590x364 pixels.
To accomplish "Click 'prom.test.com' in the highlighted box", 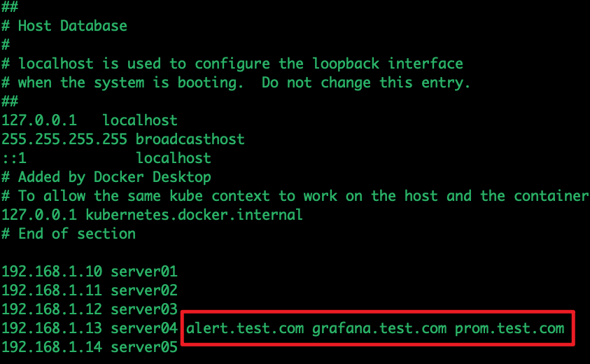I will tap(510, 328).
